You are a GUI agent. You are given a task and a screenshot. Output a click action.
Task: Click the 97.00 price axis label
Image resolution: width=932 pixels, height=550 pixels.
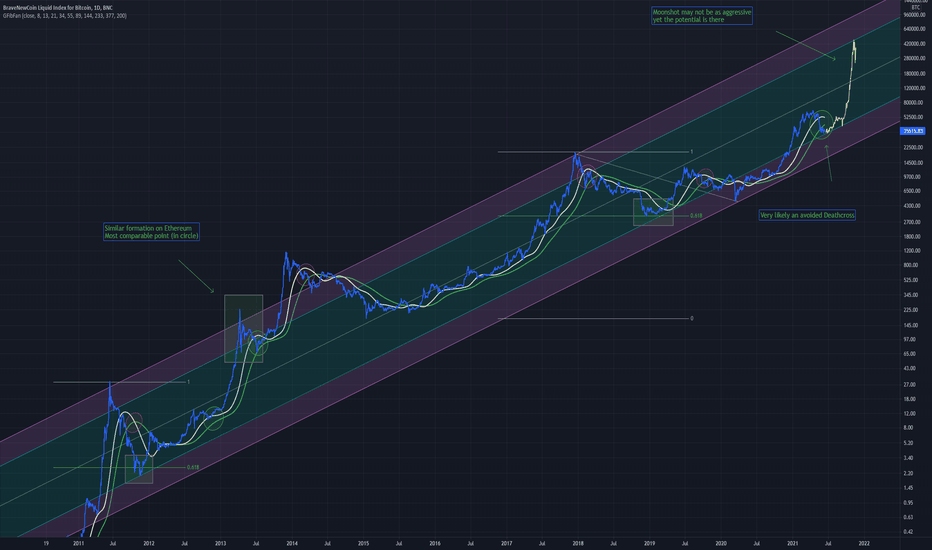(909, 339)
